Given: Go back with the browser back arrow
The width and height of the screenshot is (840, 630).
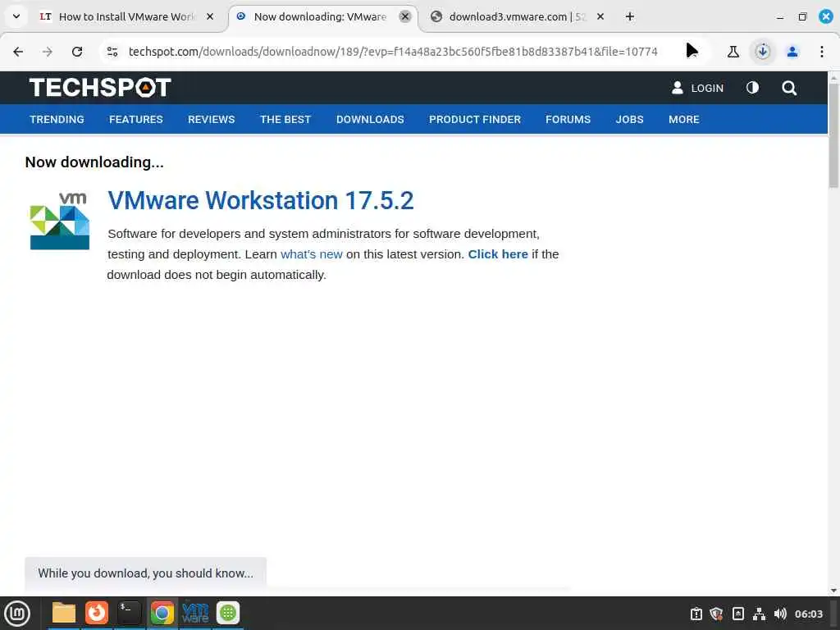Looking at the screenshot, I should [18, 52].
